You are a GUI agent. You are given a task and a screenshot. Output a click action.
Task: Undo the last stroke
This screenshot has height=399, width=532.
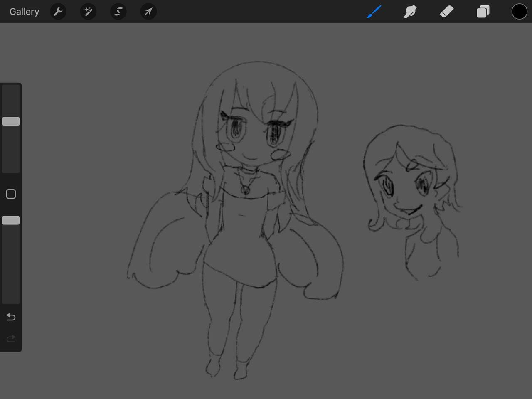11,317
